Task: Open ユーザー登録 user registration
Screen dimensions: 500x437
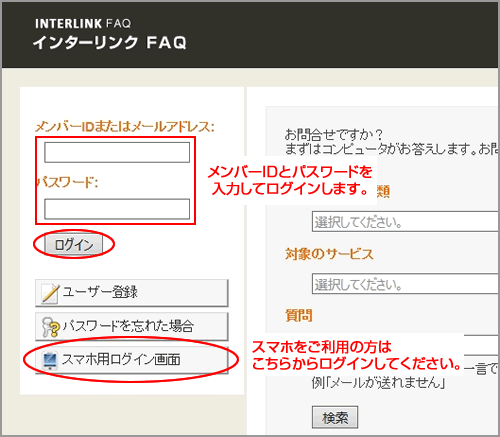Action: pyautogui.click(x=132, y=293)
